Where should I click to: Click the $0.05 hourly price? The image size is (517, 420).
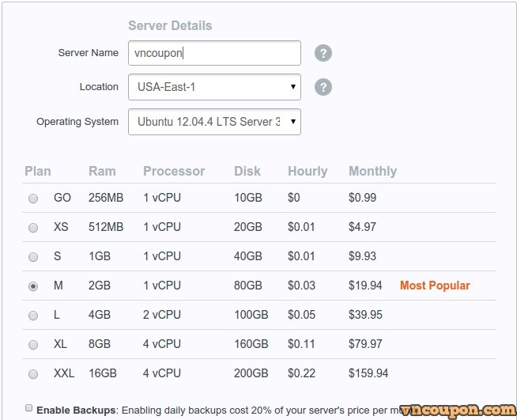pos(301,315)
